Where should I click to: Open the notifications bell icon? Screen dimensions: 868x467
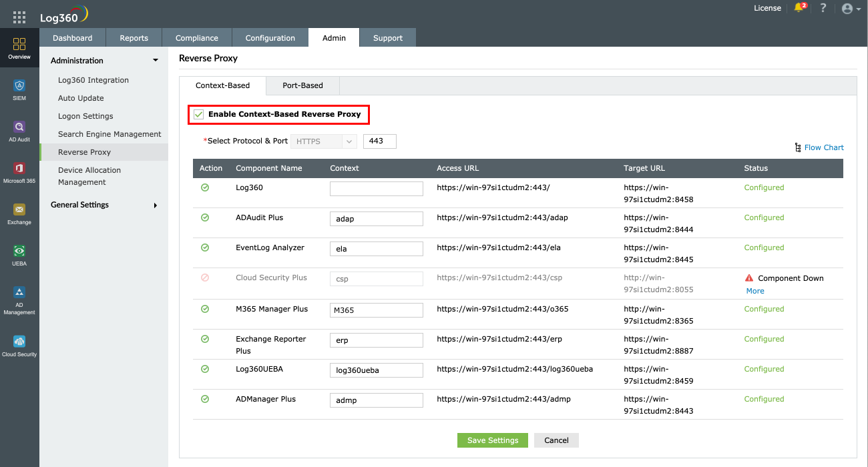coord(799,9)
